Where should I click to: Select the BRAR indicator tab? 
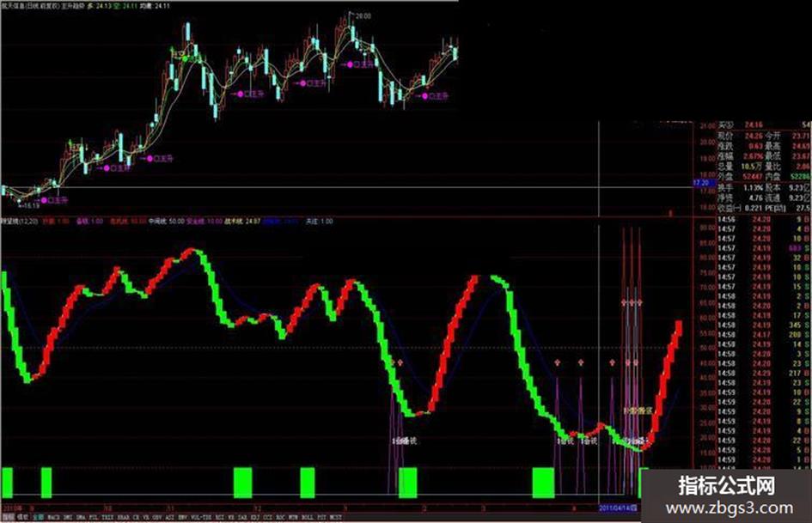click(x=123, y=517)
